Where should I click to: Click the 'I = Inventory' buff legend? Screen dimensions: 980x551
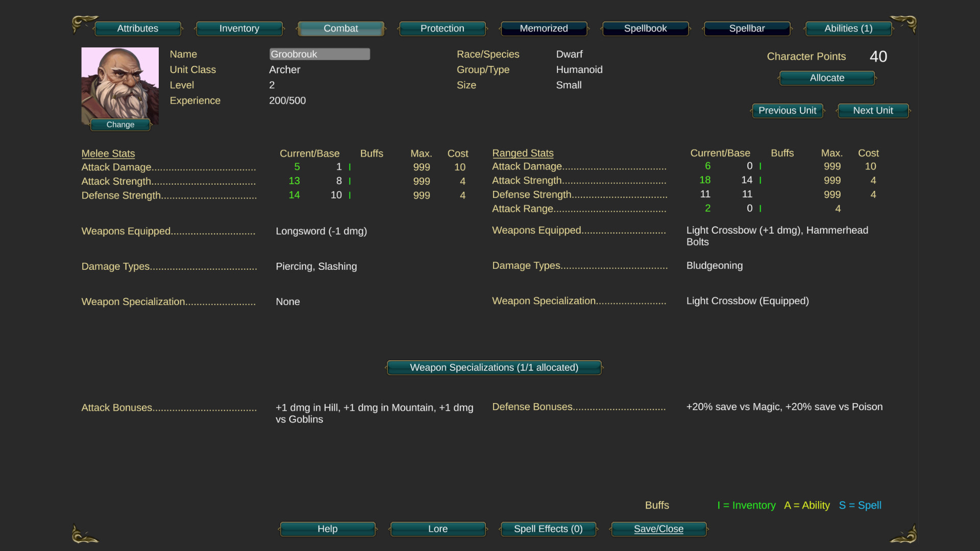(x=746, y=505)
